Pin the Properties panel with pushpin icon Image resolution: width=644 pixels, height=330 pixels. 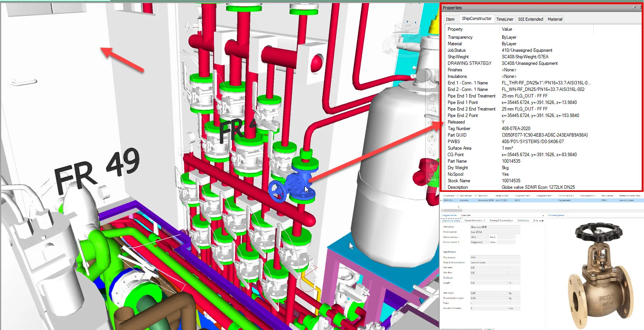[634, 8]
